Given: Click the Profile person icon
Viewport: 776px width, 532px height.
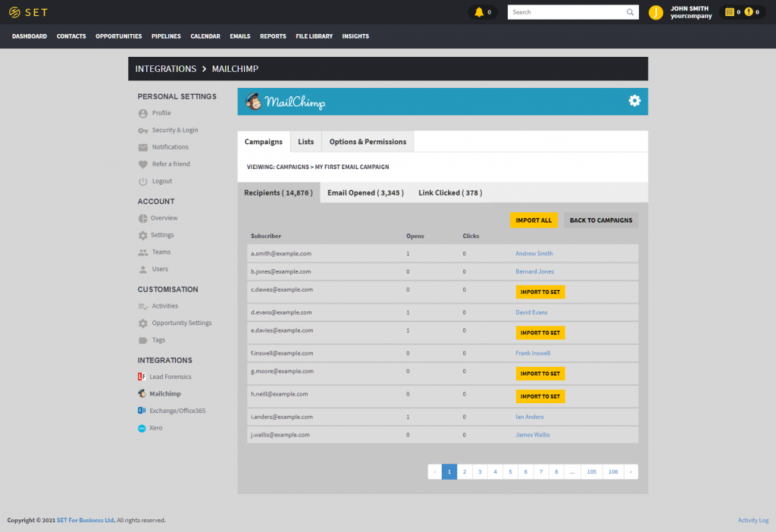Looking at the screenshot, I should (143, 114).
